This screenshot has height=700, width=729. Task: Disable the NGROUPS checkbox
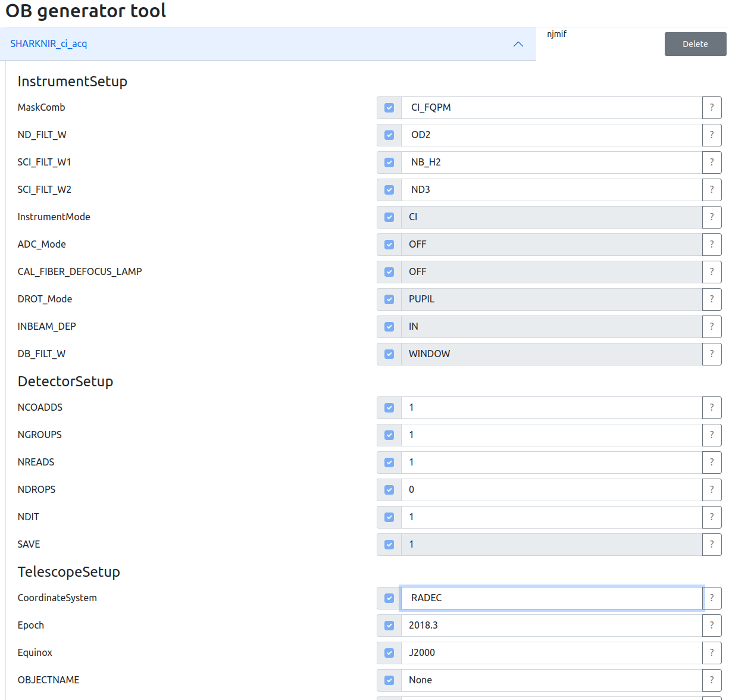tap(389, 435)
